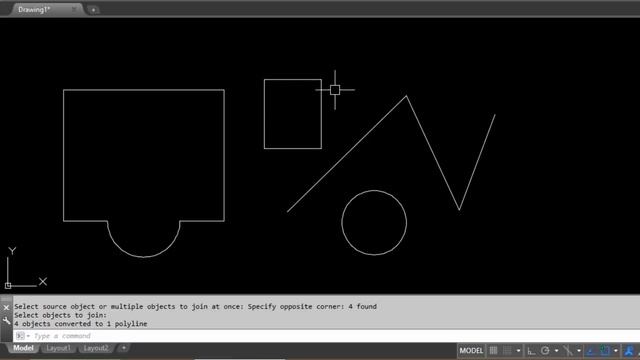
Task: Click '4 objects converted to 1 polyline' text
Action: click(x=81, y=324)
